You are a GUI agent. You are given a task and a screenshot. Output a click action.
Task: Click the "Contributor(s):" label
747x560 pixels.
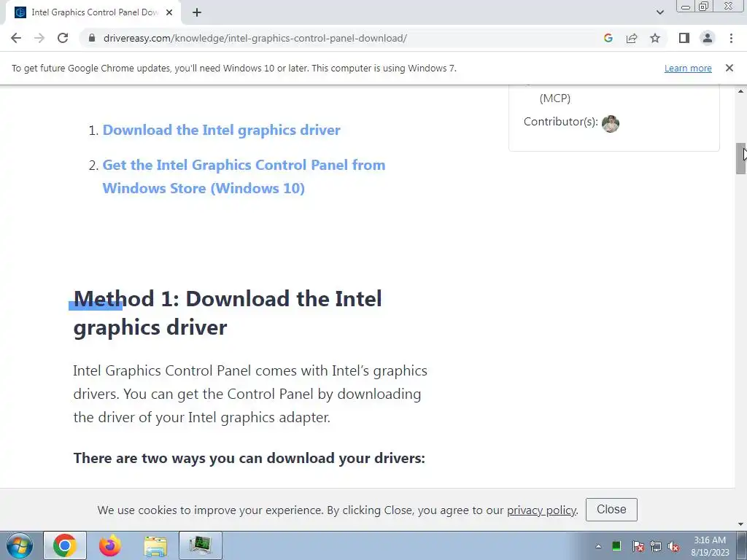point(561,122)
